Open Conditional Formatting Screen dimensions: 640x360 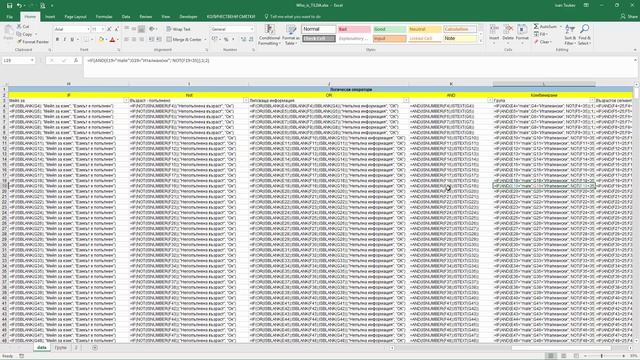coord(269,35)
